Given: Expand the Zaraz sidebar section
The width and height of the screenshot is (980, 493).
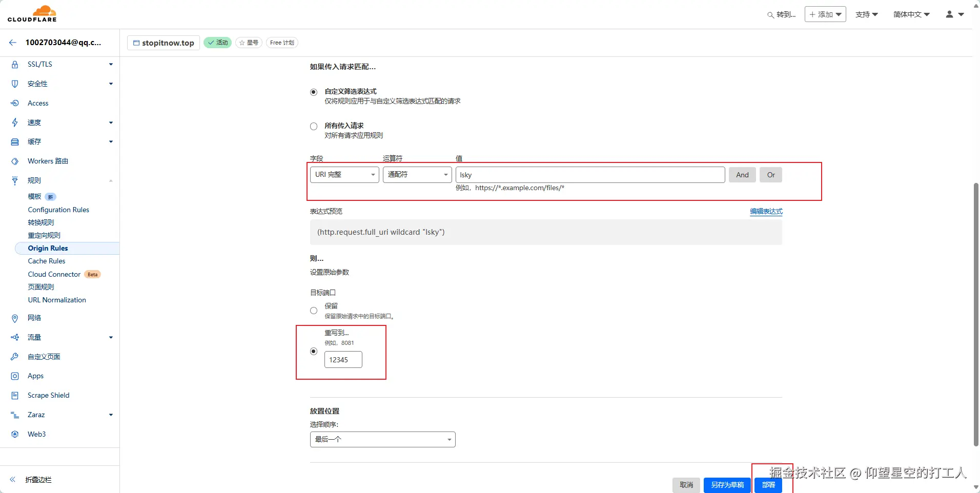Looking at the screenshot, I should pos(111,415).
